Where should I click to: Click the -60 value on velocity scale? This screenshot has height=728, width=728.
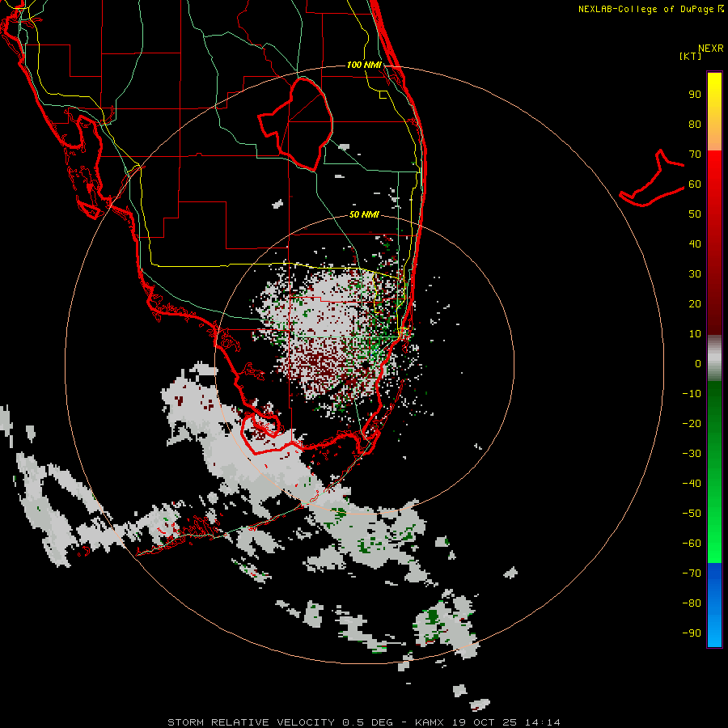coord(692,544)
